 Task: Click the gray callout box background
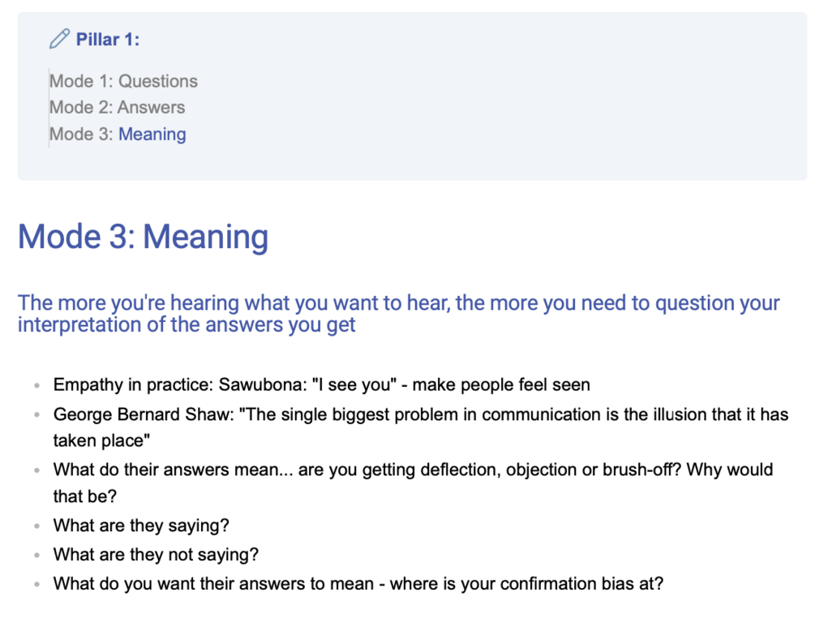coord(494,104)
